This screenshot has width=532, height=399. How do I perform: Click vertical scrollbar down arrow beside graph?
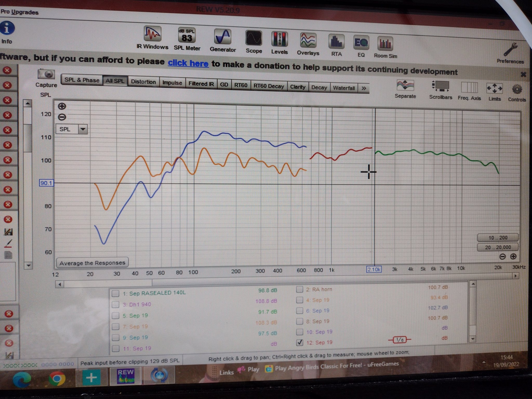tap(28, 265)
